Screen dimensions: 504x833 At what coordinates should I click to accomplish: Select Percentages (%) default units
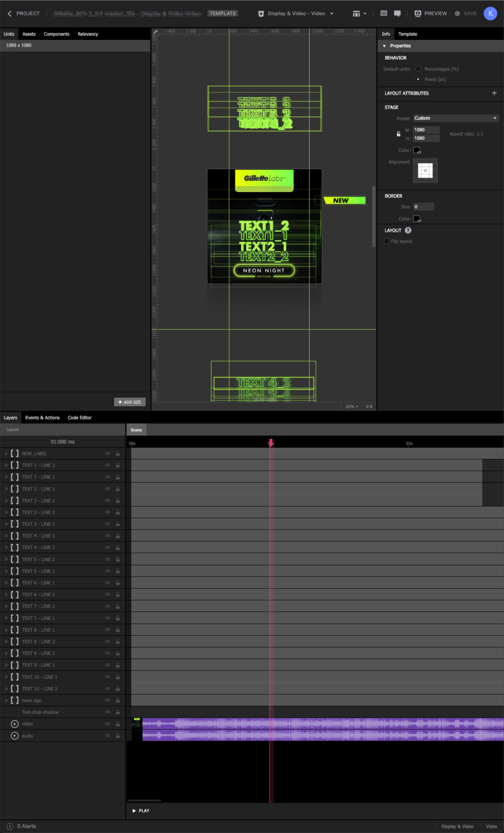coord(418,69)
